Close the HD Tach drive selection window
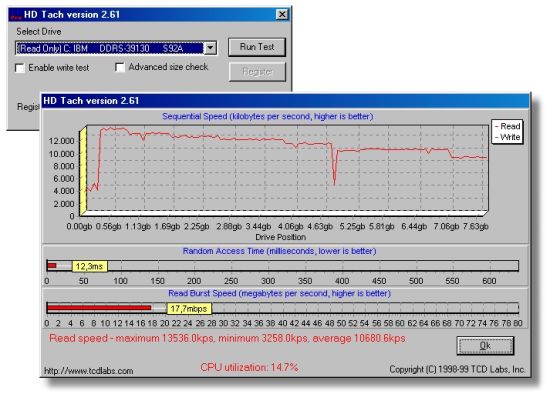This screenshot has height=394, width=550. [x=282, y=14]
